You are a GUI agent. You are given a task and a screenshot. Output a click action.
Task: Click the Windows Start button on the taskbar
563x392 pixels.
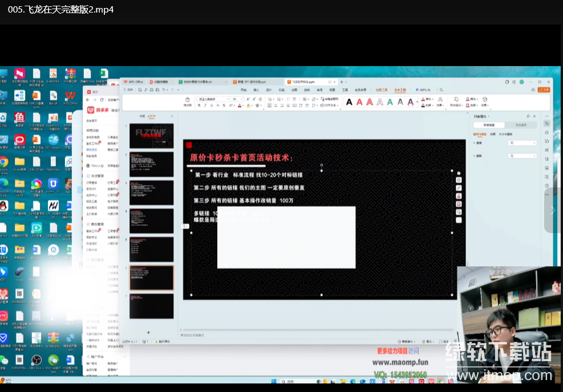point(274,381)
